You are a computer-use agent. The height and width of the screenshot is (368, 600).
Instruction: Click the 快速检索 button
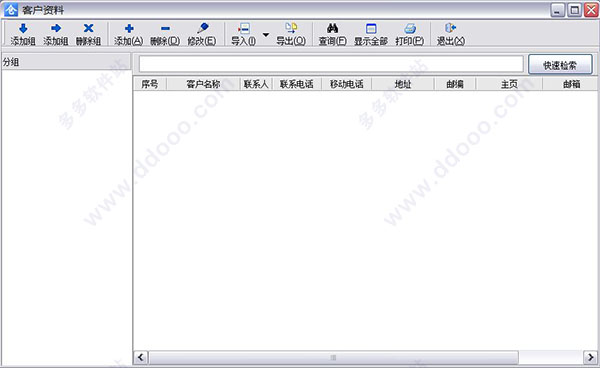(560, 65)
